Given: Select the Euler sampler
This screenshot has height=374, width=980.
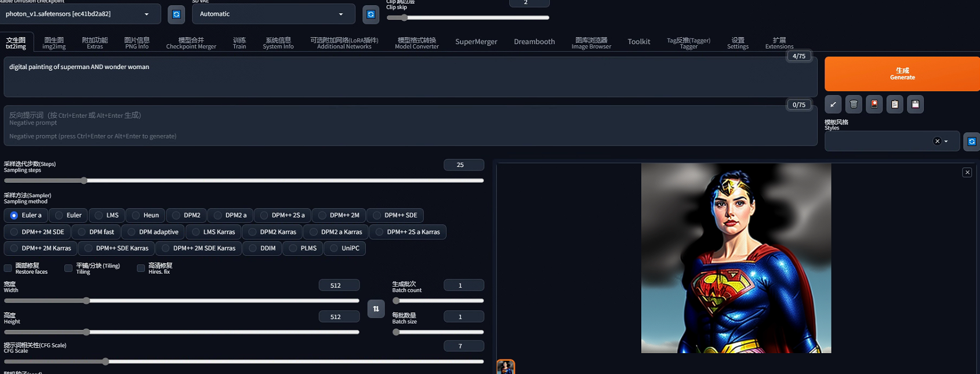Looking at the screenshot, I should coord(68,215).
